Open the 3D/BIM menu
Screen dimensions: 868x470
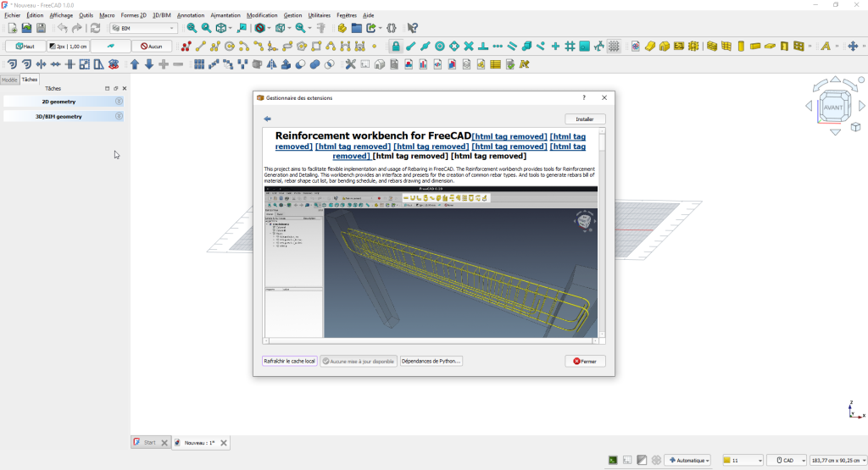(x=162, y=15)
